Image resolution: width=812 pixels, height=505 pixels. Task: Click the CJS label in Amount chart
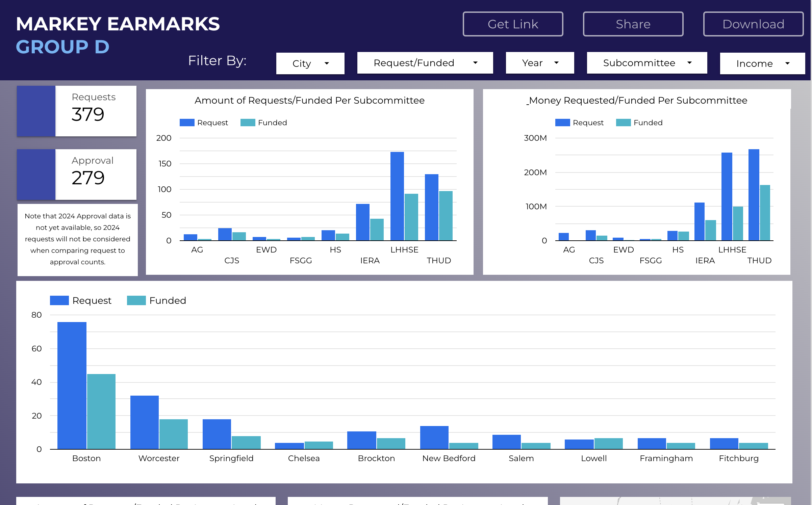(x=232, y=261)
